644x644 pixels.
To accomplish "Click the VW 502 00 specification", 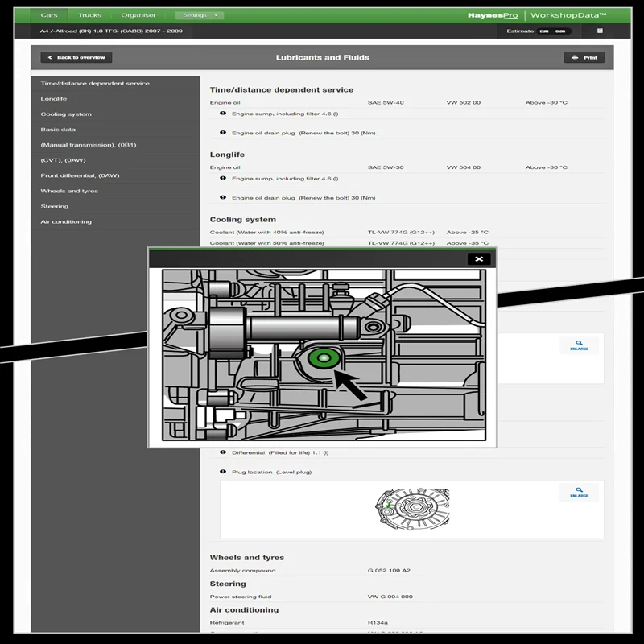I will click(464, 103).
